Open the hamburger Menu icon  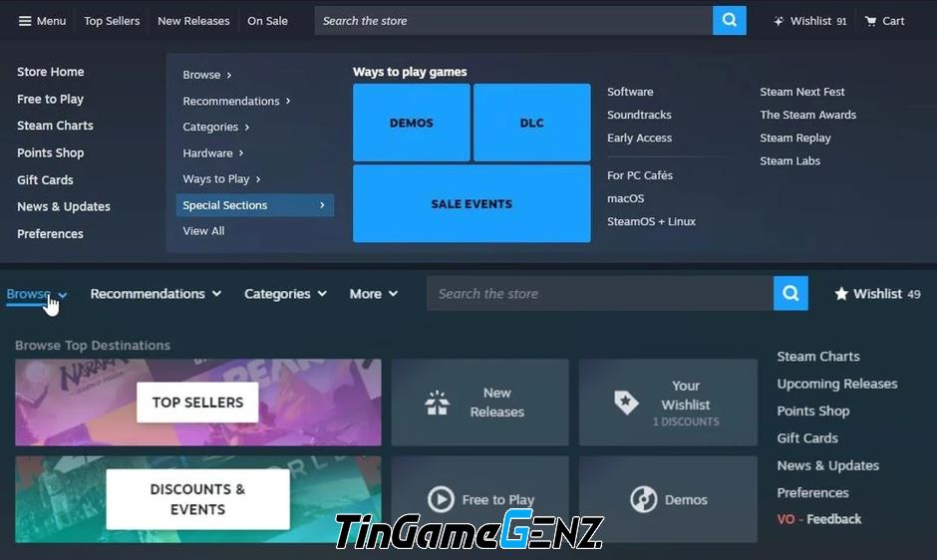[x=25, y=21]
